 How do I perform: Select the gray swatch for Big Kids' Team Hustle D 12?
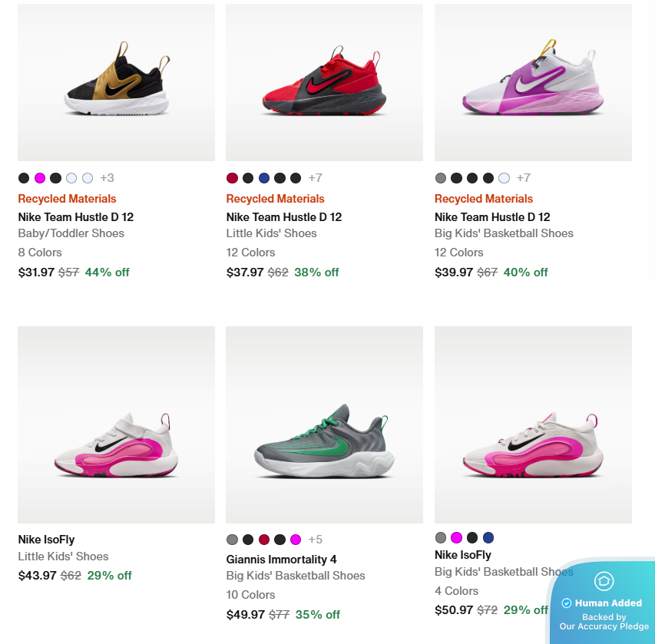(x=440, y=177)
